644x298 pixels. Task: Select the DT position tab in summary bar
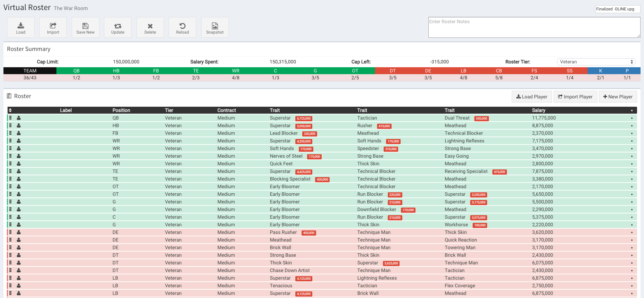pos(393,71)
